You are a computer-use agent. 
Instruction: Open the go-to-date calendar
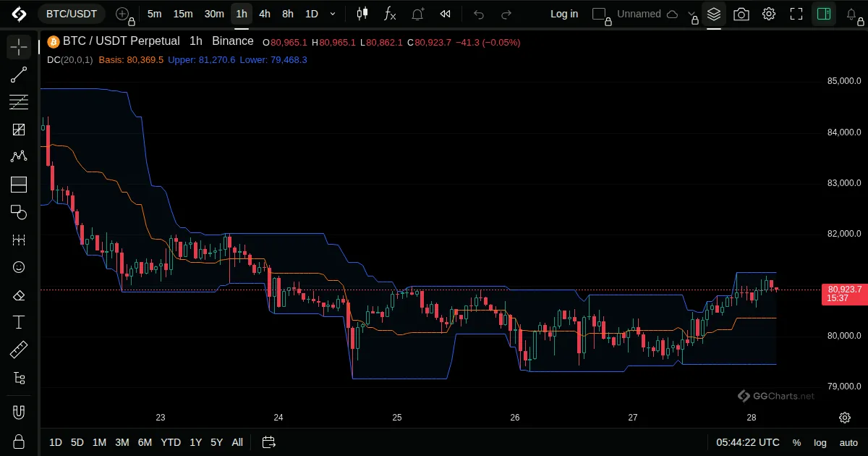coord(268,442)
